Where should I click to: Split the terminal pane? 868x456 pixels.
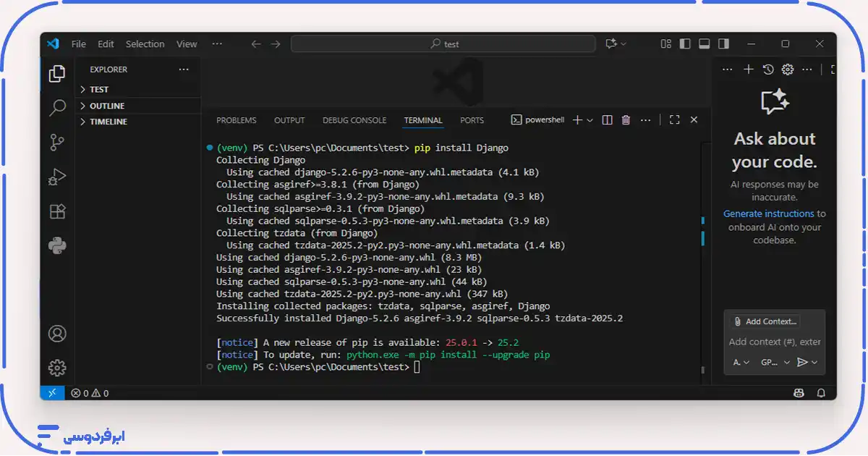point(608,120)
